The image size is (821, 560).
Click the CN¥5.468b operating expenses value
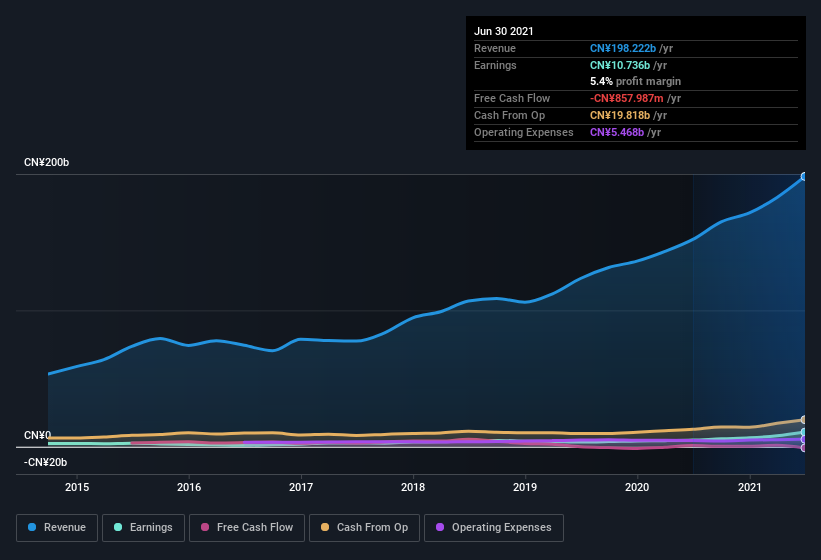pos(617,132)
